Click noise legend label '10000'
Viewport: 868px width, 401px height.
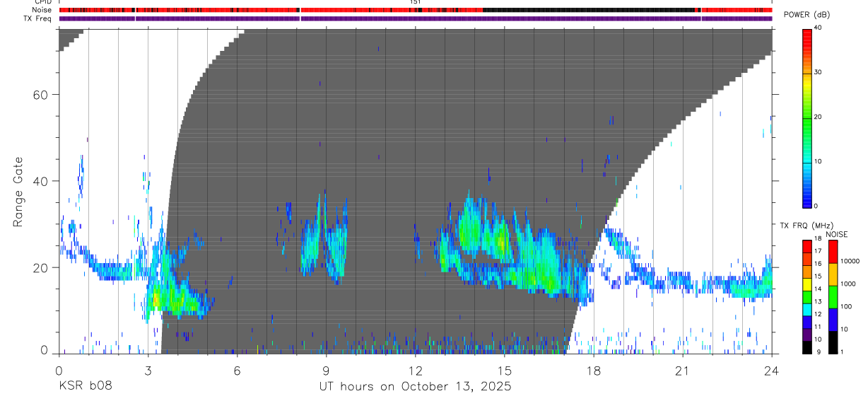850,261
